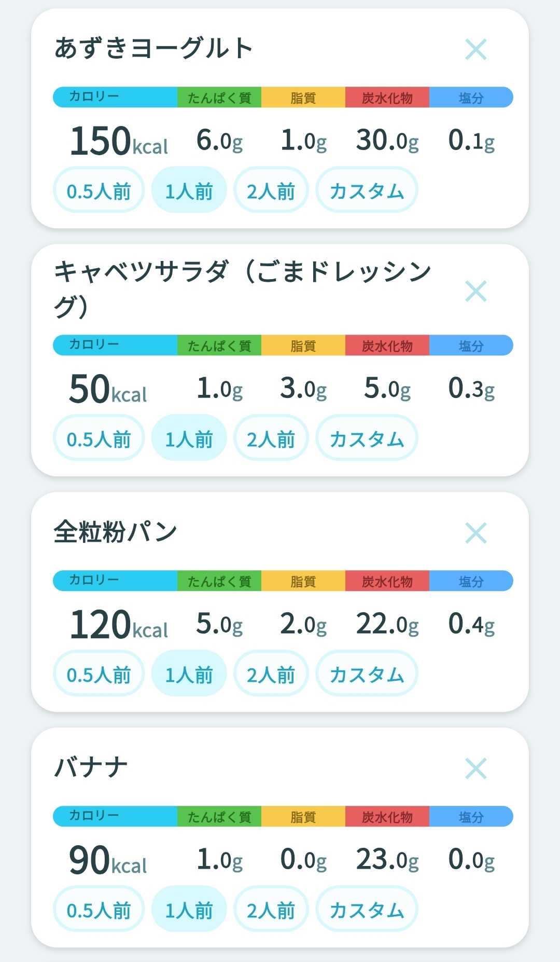
Task: Open カスタム portion for あずきヨーグルト
Action: point(367,190)
